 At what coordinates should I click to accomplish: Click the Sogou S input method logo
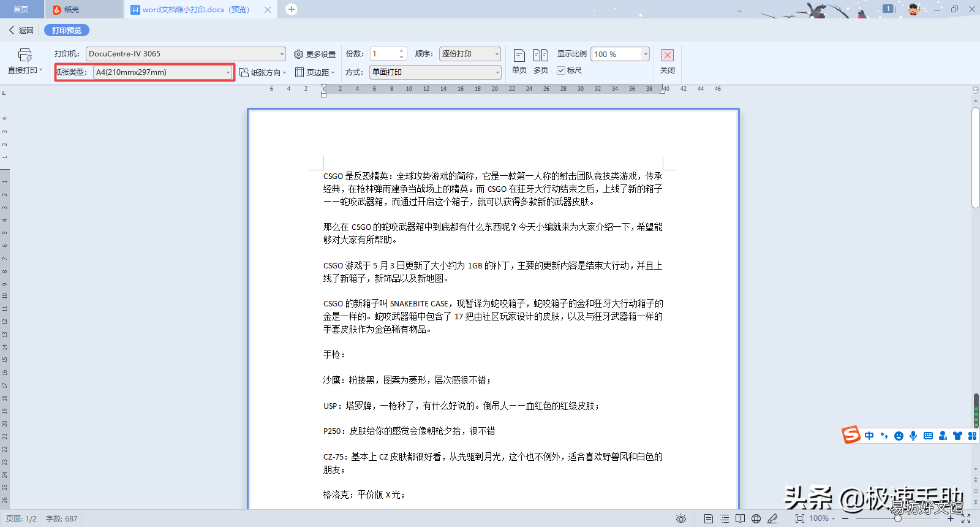851,434
